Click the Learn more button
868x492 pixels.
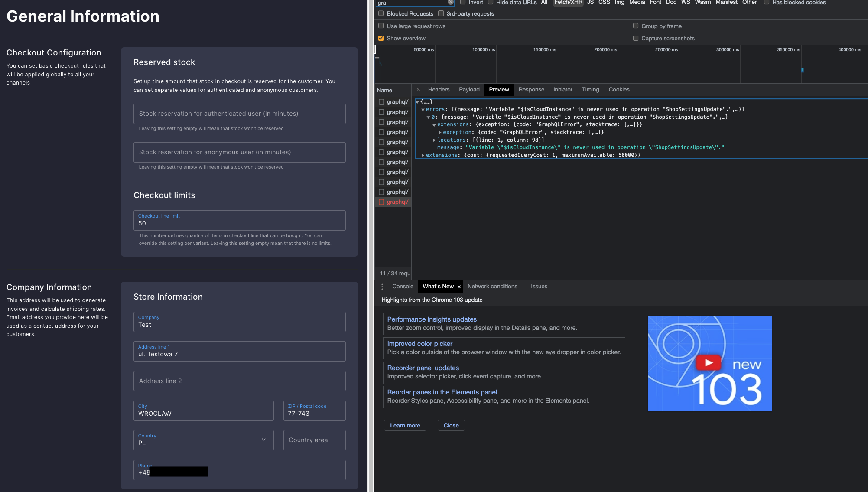(405, 425)
